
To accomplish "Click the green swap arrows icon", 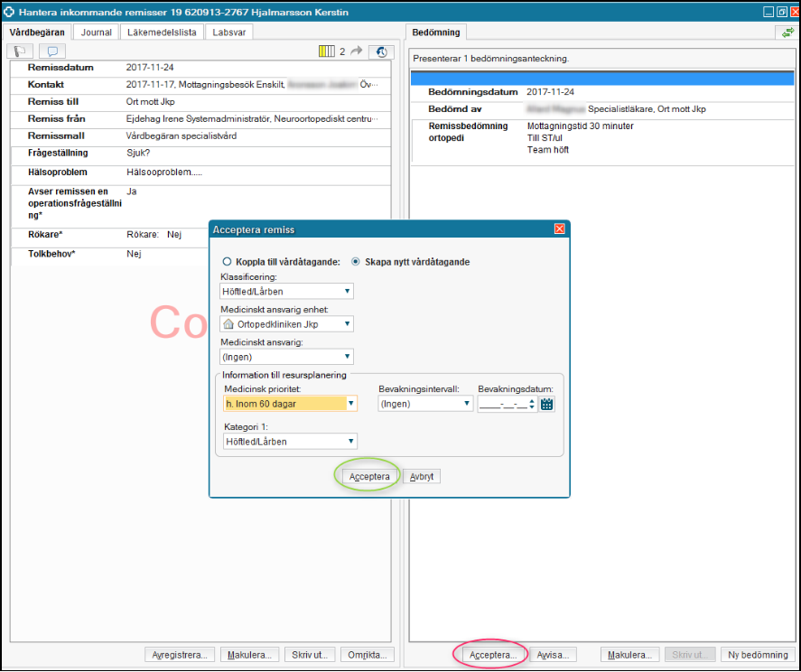I will pos(786,33).
